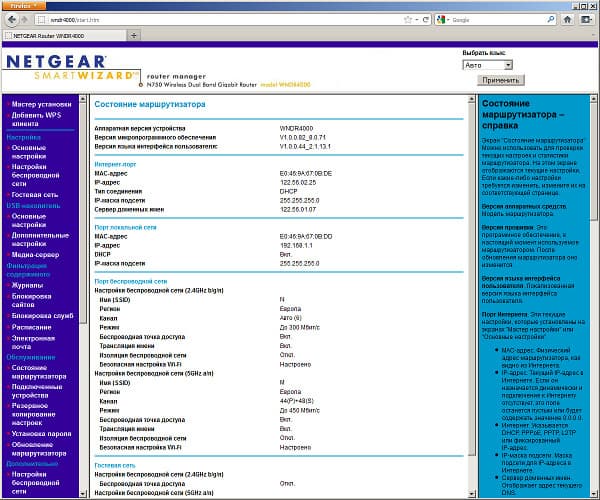The image size is (600, 500).
Task: Open Резервное копирование настроек link
Action: point(33,414)
